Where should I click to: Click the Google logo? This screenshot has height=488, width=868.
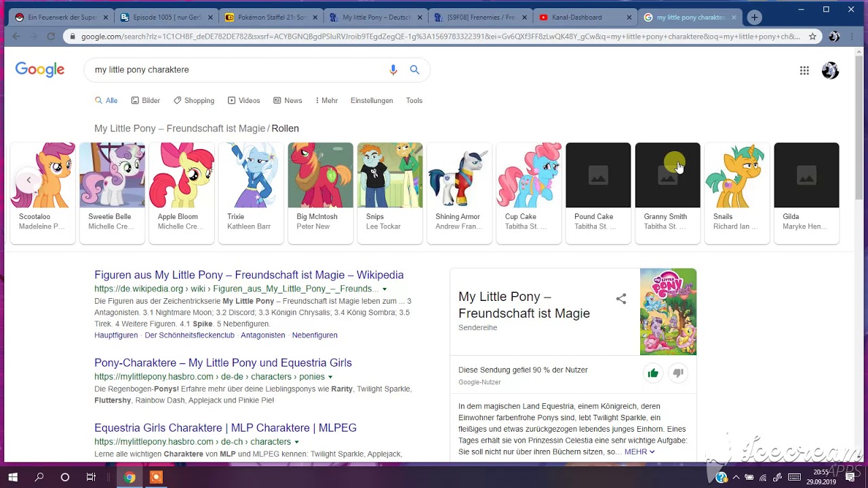pyautogui.click(x=40, y=69)
